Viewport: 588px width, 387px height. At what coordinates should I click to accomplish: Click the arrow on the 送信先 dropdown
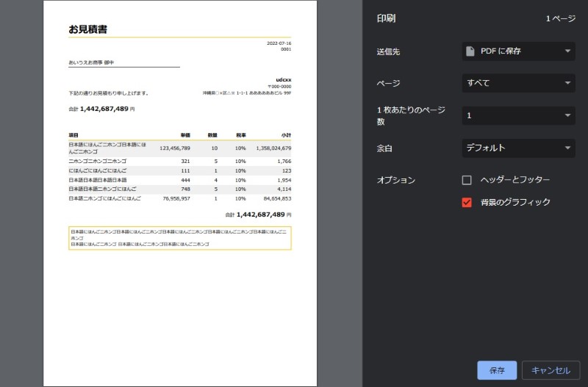pyautogui.click(x=568, y=51)
